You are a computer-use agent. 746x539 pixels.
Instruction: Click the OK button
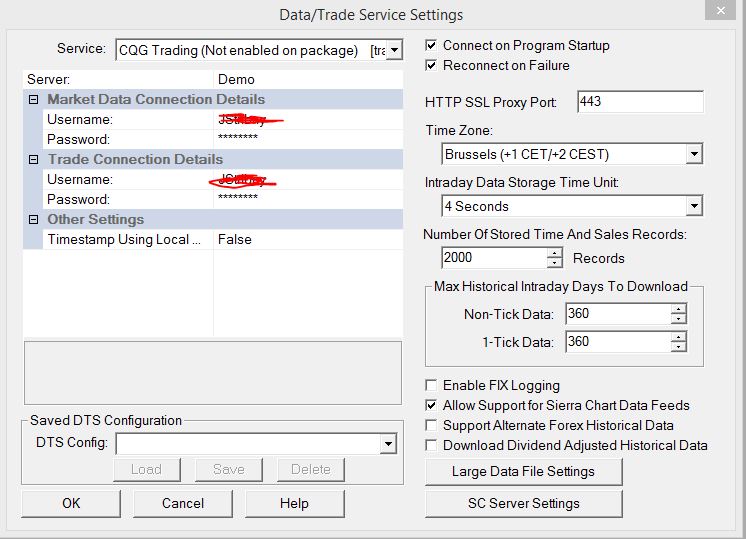(71, 503)
